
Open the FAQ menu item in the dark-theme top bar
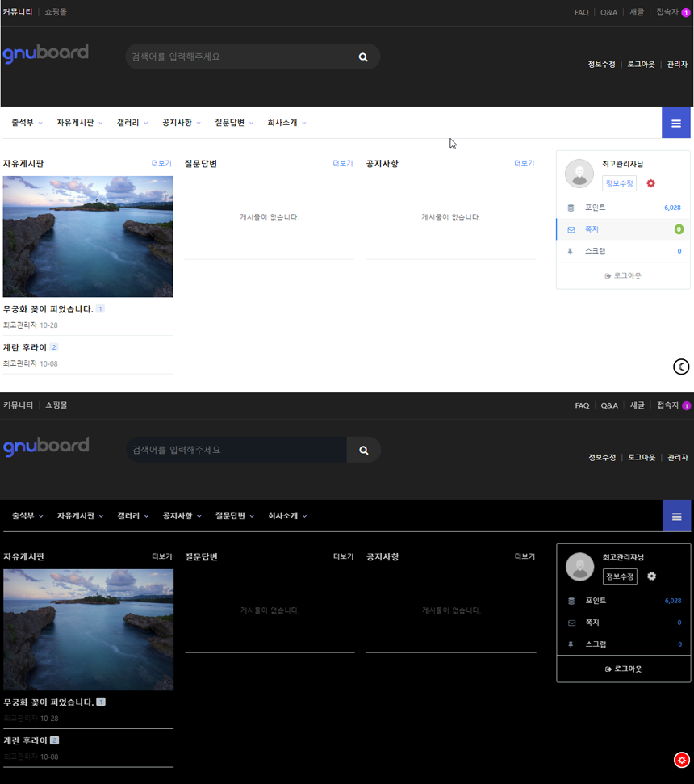582,405
